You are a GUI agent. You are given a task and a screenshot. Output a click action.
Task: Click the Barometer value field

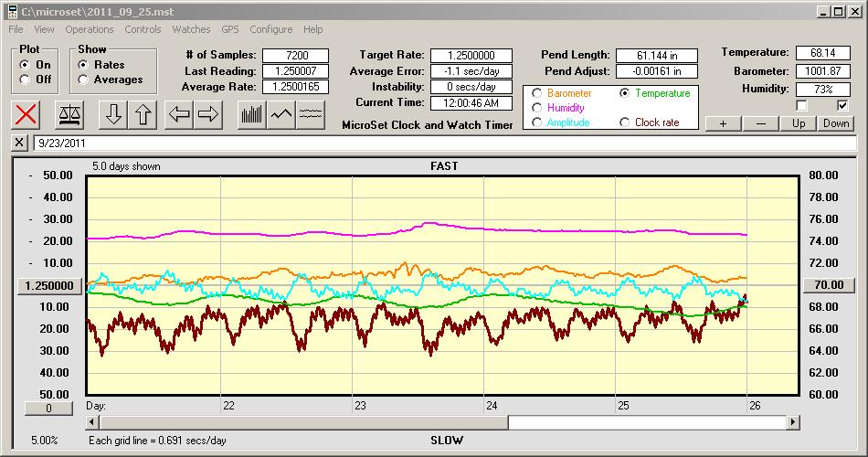(822, 71)
